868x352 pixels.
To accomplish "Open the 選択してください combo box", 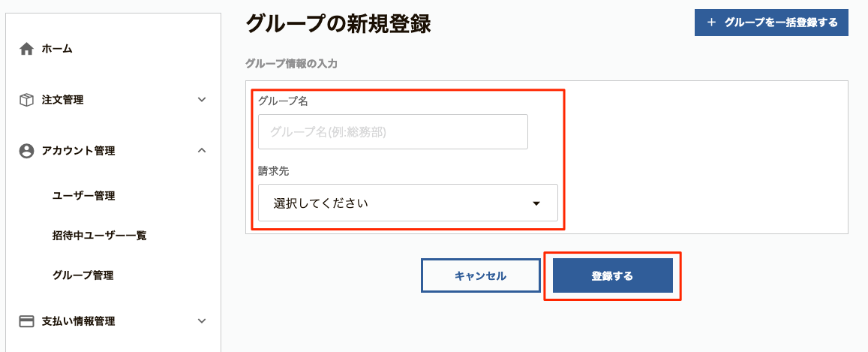I will pyautogui.click(x=408, y=203).
